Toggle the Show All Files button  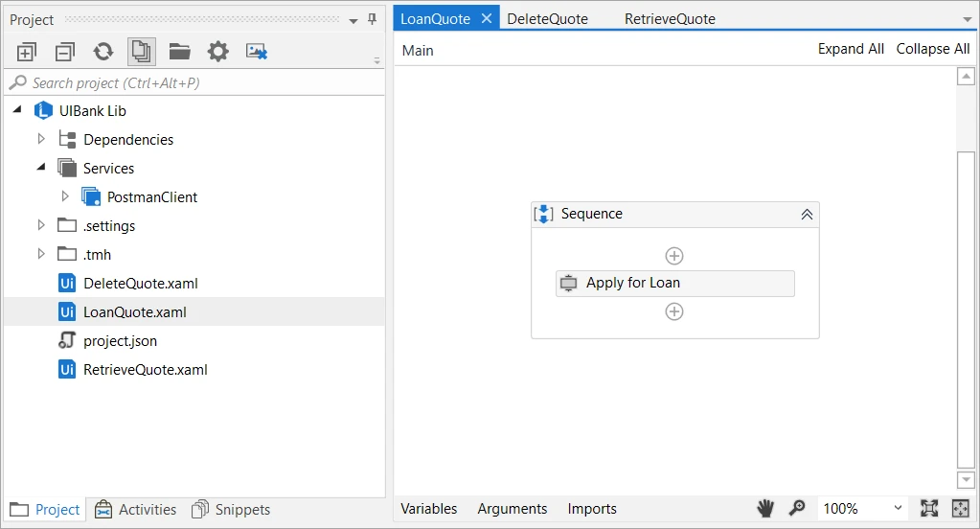pos(141,52)
